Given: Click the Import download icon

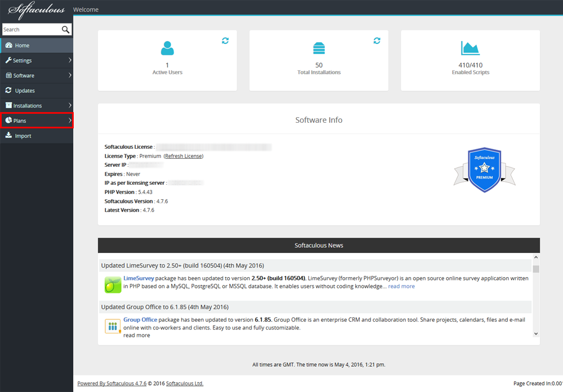Looking at the screenshot, I should pos(8,135).
